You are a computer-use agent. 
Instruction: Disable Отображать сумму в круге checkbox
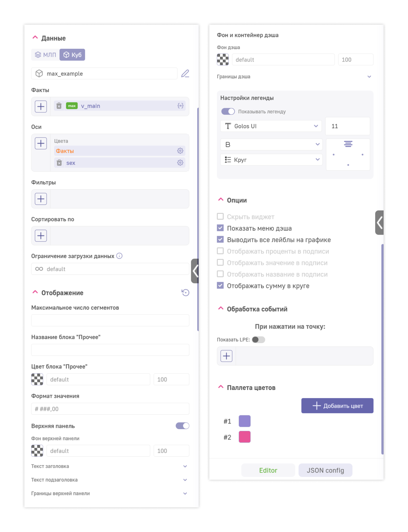point(220,286)
